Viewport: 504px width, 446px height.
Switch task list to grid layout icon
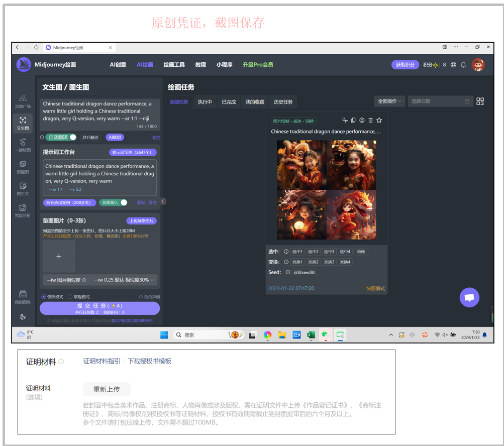pyautogui.click(x=480, y=101)
